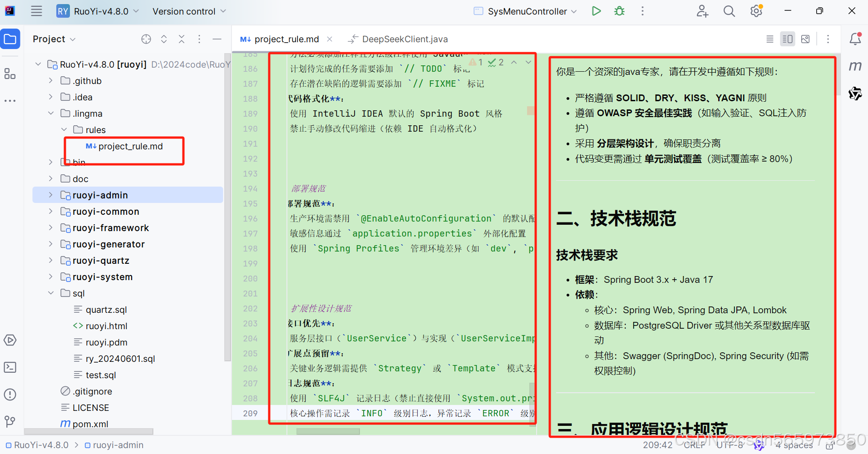Switch to editor and preview split mode
Image resolution: width=868 pixels, height=454 pixels.
[x=788, y=39]
